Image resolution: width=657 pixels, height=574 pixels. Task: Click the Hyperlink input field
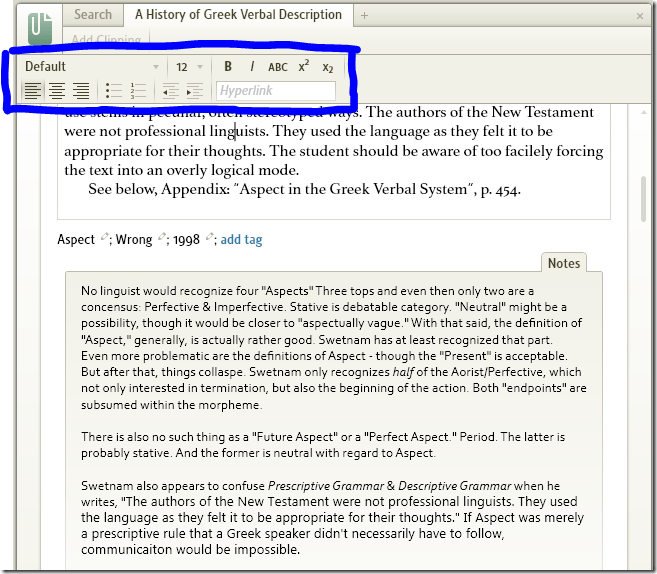click(276, 91)
